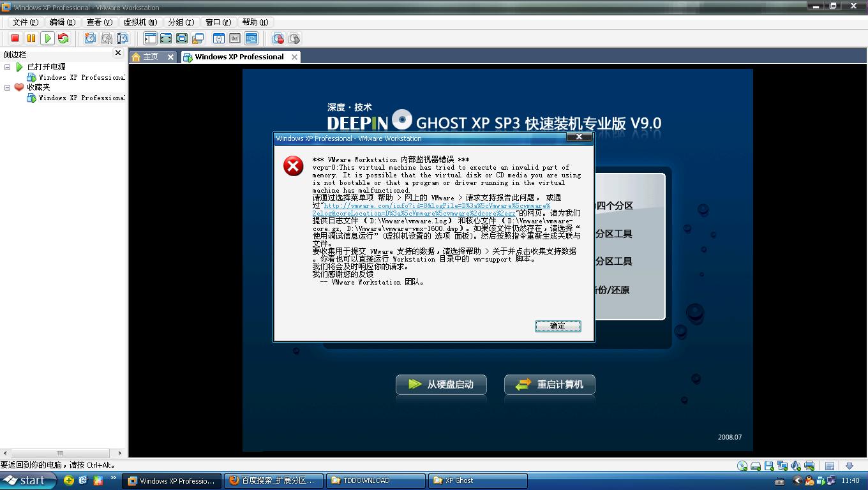Revert to snapshot using the toolbar icon
Image resolution: width=868 pixels, height=490 pixels.
pyautogui.click(x=107, y=38)
